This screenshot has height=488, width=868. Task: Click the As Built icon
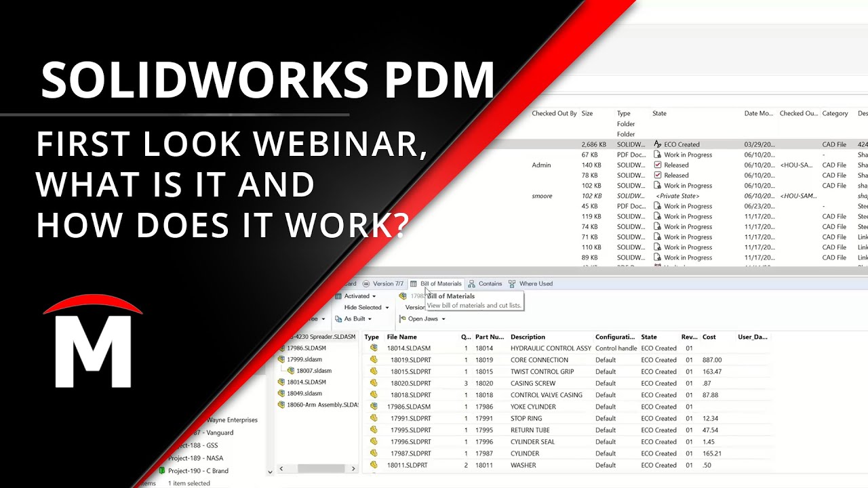[338, 319]
